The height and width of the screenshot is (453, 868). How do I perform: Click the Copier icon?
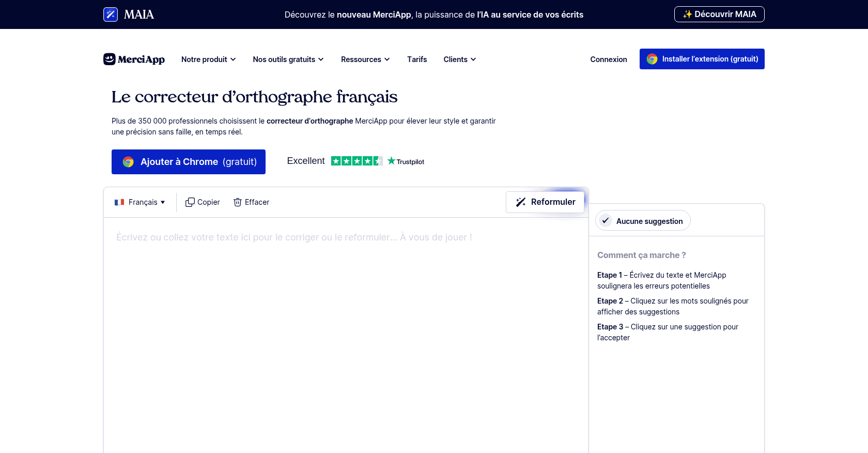pos(190,202)
